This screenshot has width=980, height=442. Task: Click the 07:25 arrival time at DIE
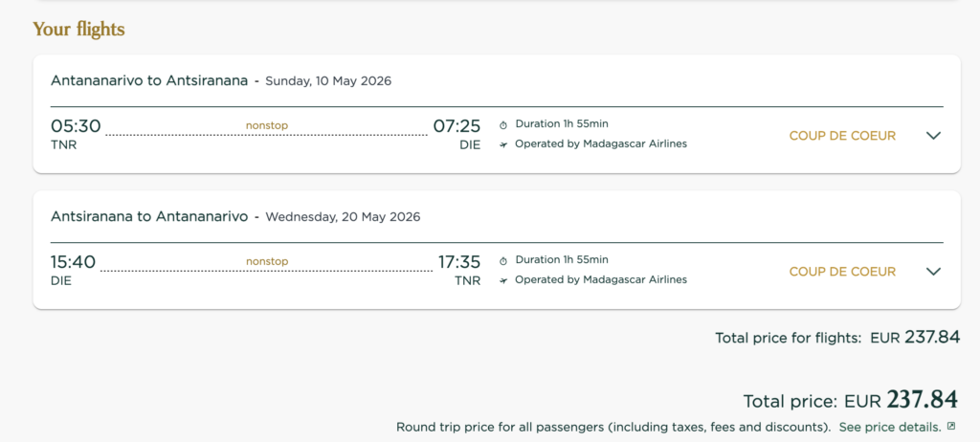(457, 126)
